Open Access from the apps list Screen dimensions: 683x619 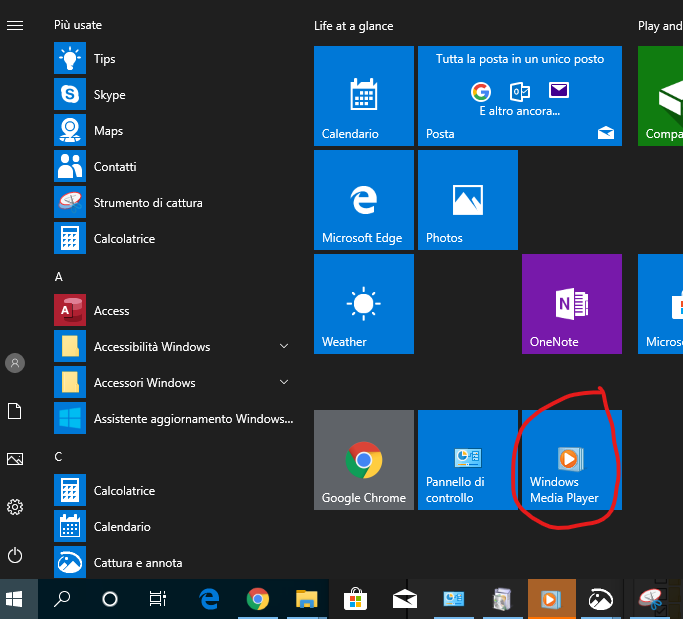pos(111,311)
